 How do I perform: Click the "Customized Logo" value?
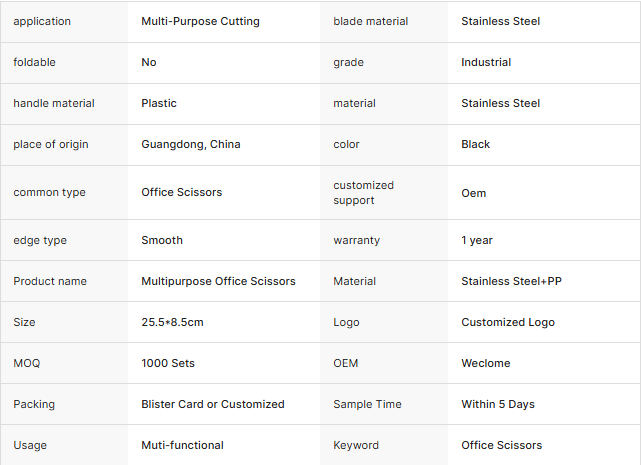tap(508, 322)
